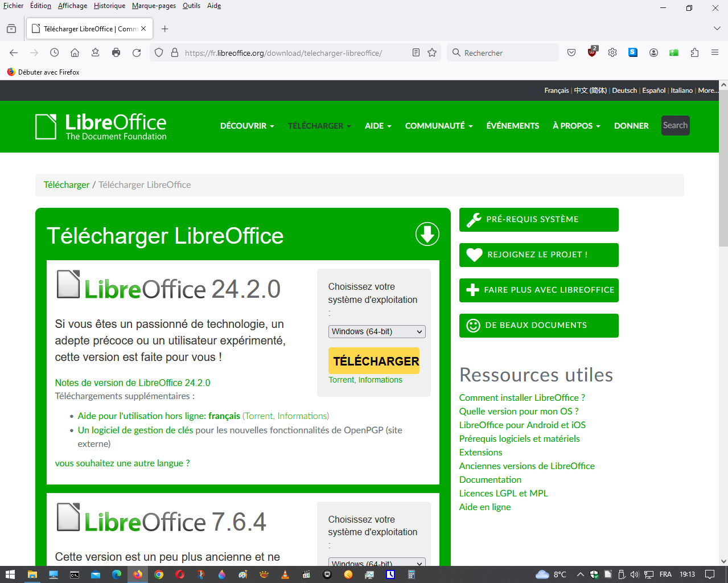Click the page vertical scrollbar thumb
Viewport: 728px width, 583px height.
(723, 168)
